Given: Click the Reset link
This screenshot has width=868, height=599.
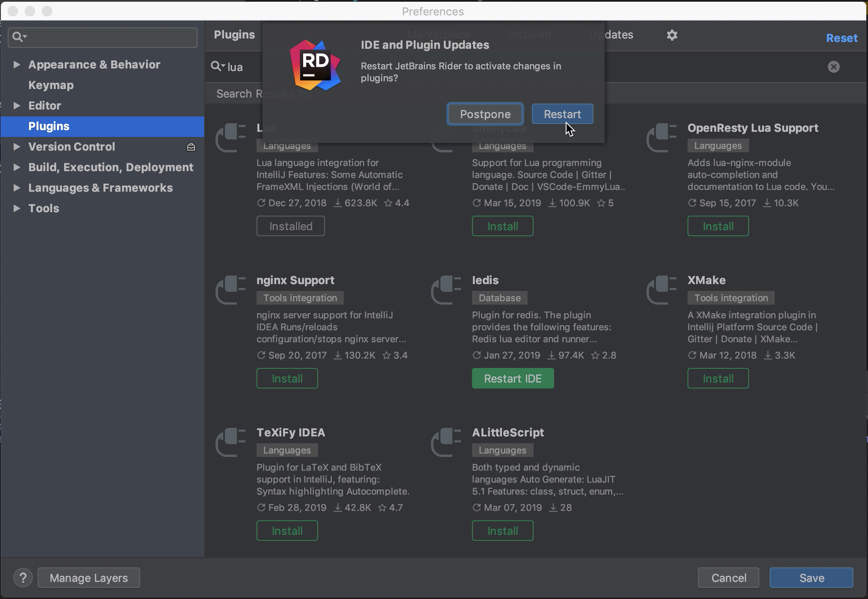Looking at the screenshot, I should pos(842,38).
